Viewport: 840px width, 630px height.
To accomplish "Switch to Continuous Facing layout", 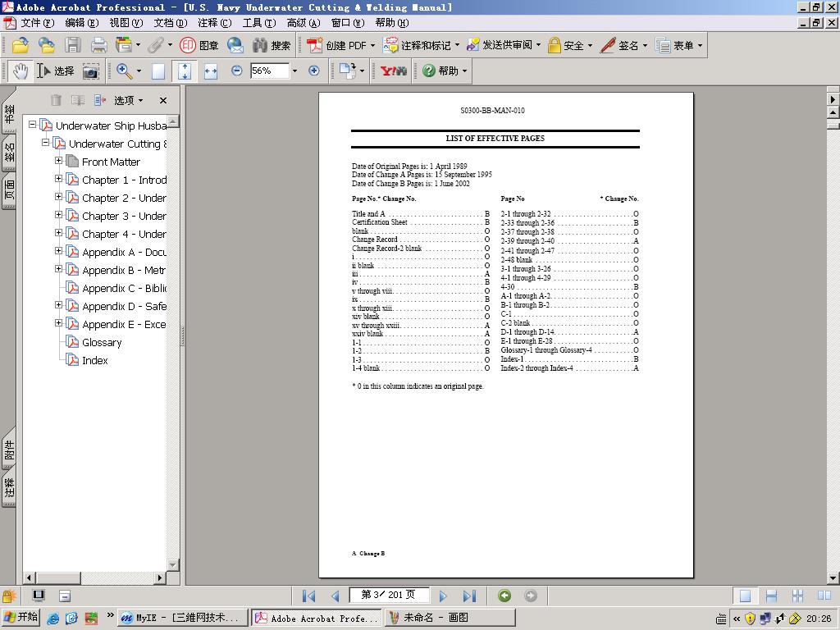I will 797,596.
